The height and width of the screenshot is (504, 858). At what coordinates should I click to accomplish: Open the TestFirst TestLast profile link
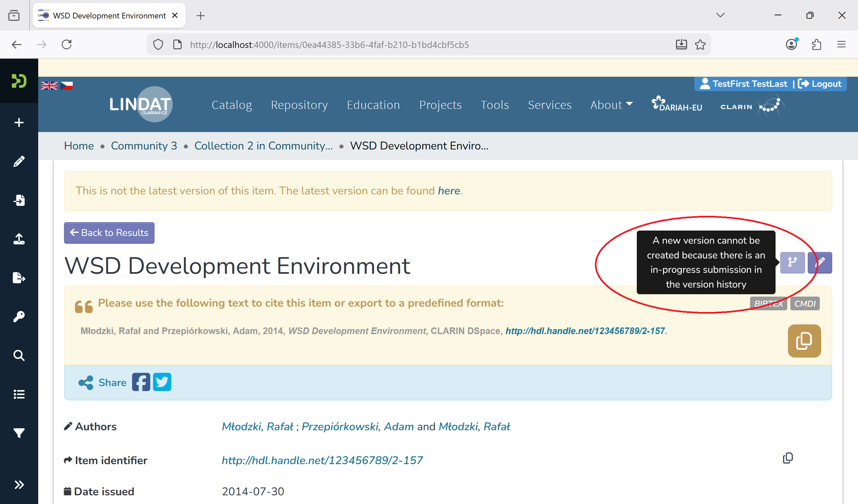tap(743, 84)
